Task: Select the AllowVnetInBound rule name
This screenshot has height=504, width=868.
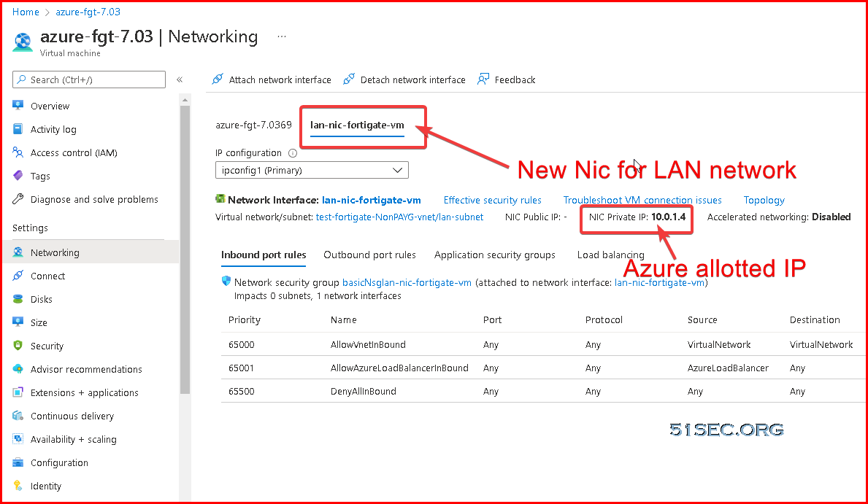Action: (368, 345)
